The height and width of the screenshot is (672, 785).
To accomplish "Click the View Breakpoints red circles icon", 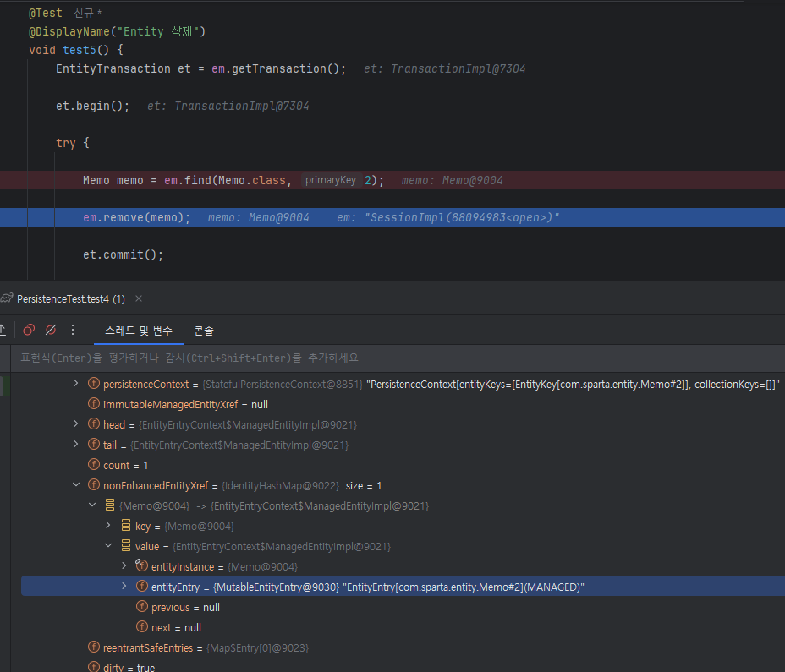I will point(29,330).
